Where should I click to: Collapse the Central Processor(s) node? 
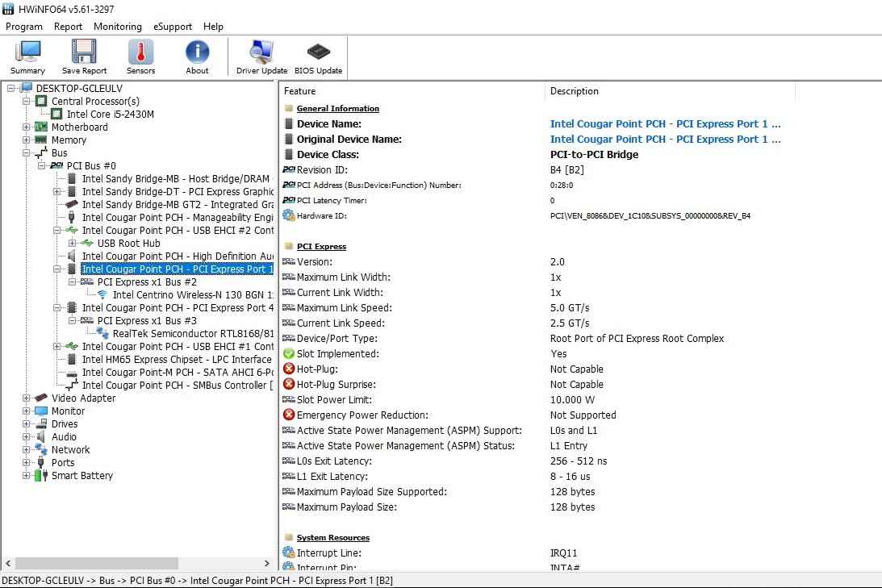[26, 101]
